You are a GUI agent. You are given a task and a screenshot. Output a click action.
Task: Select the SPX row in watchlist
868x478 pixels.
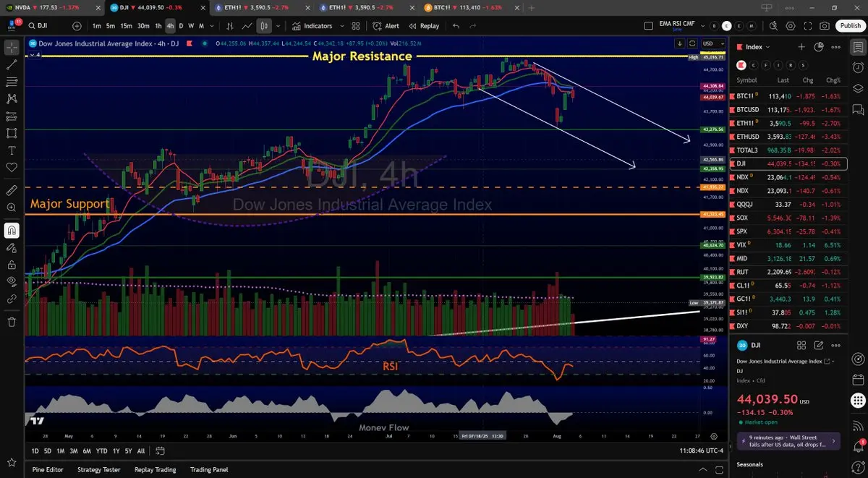[x=788, y=231]
